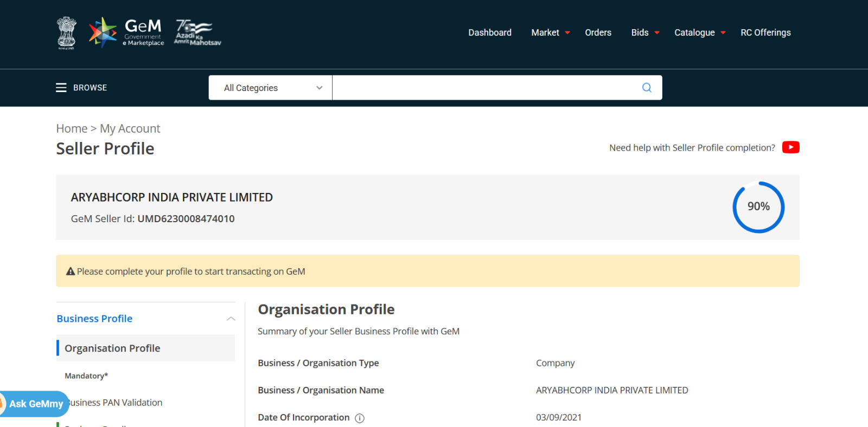
Task: Open the All Categories dropdown
Action: pyautogui.click(x=270, y=88)
